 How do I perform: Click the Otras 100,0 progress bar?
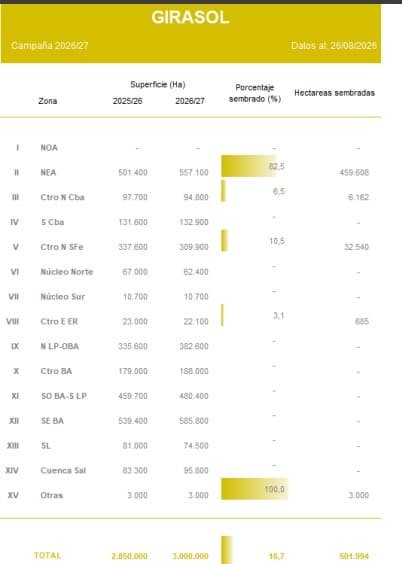(255, 489)
